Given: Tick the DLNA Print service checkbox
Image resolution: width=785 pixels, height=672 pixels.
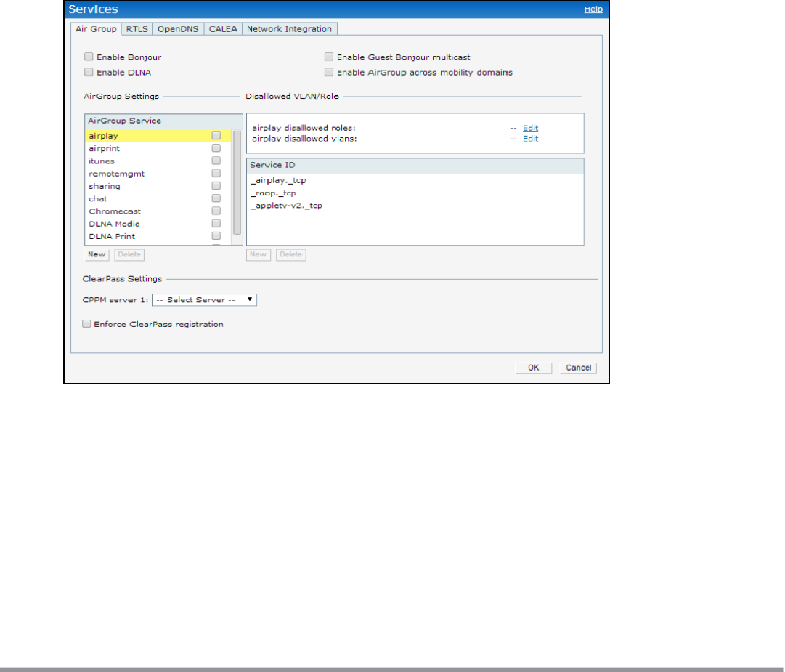Looking at the screenshot, I should pos(216,236).
